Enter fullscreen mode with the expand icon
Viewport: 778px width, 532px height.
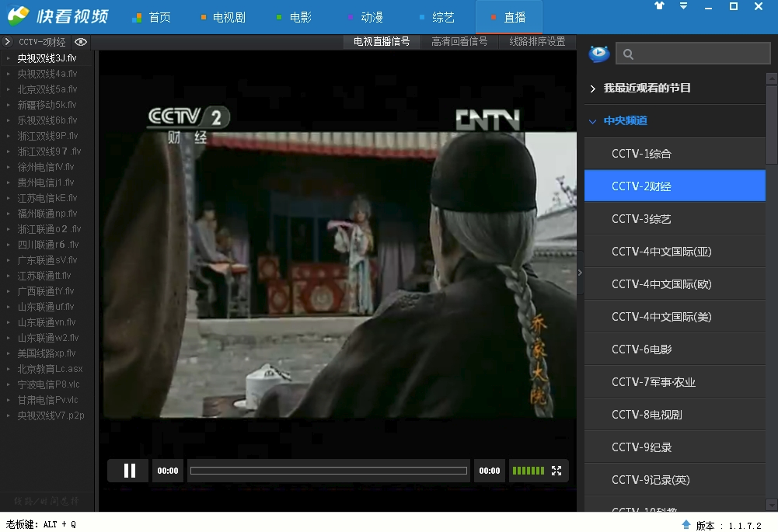coord(556,471)
